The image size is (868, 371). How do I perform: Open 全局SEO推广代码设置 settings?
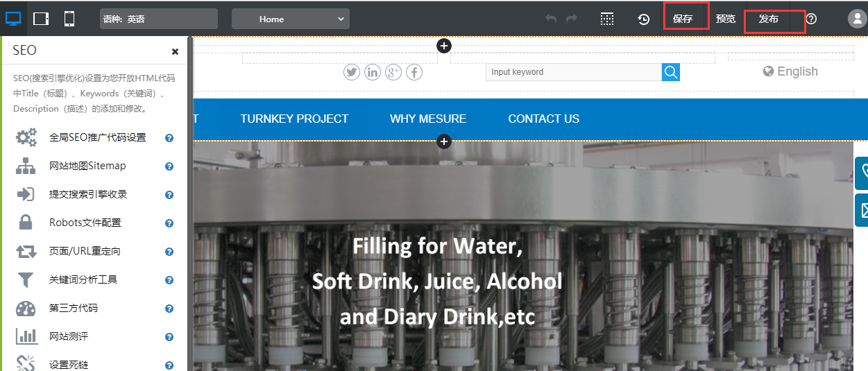pos(97,137)
